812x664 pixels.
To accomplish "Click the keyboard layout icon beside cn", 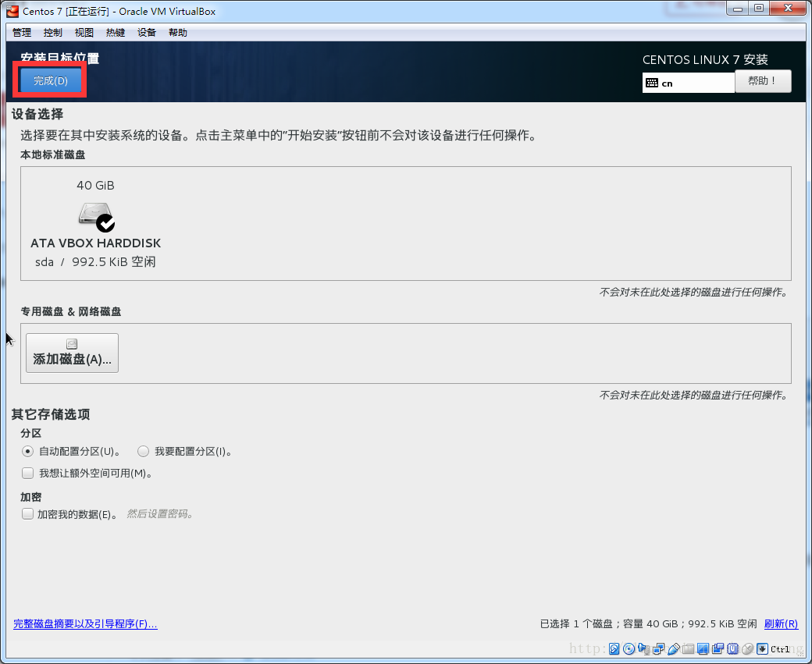I will click(652, 83).
